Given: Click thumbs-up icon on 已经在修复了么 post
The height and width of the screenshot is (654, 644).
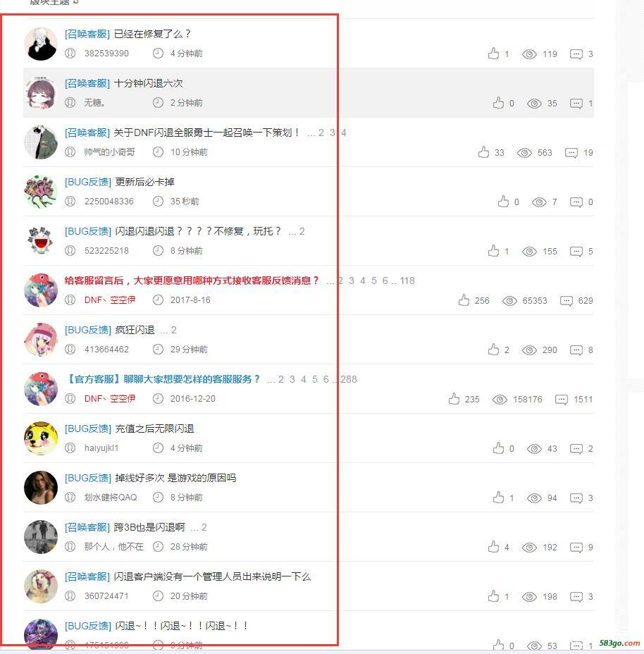Looking at the screenshot, I should (493, 54).
